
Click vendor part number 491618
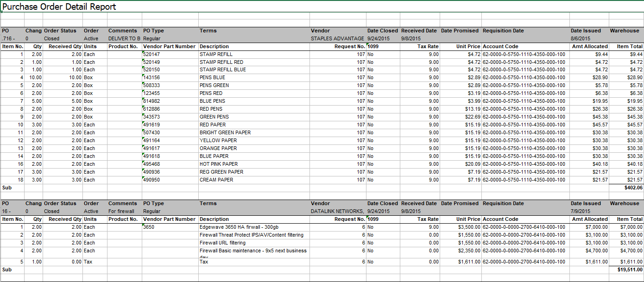pos(170,157)
